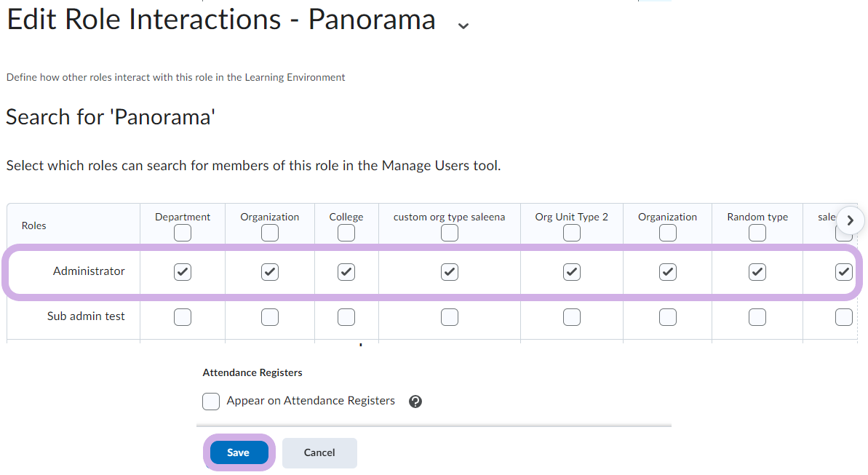Viewport: 868px width, 475px height.
Task: Uncheck Administrator's Random type checkbox
Action: (x=757, y=272)
